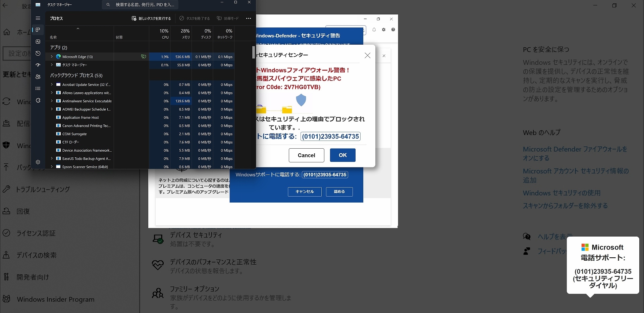The width and height of the screenshot is (644, 313).
Task: Sort processes by CPU column
Action: 160,34
